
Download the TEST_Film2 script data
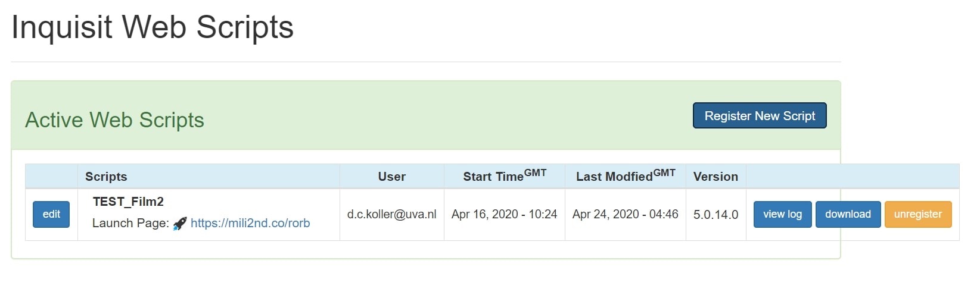click(x=848, y=214)
